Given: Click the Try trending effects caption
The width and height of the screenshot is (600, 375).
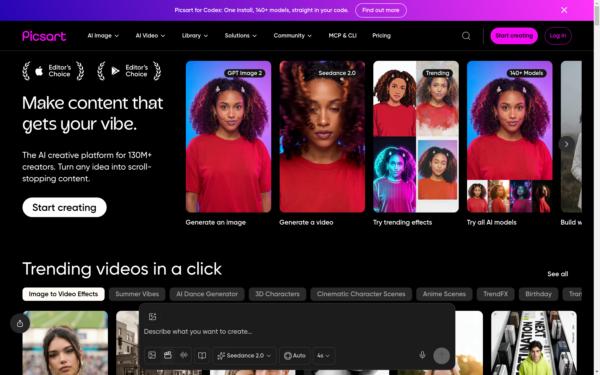Looking at the screenshot, I should pyautogui.click(x=403, y=222).
